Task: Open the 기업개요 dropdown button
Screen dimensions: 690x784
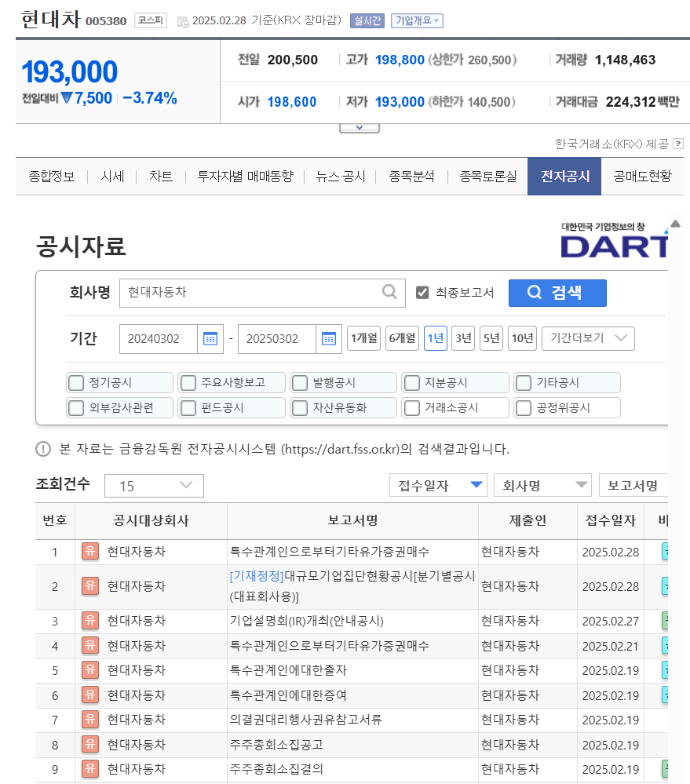Action: point(417,20)
